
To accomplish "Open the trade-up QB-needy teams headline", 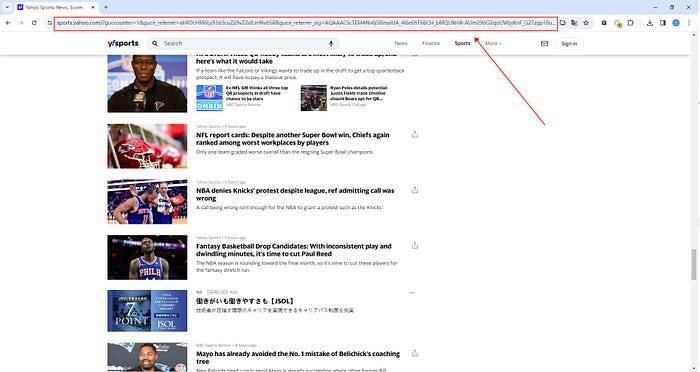I will click(296, 59).
